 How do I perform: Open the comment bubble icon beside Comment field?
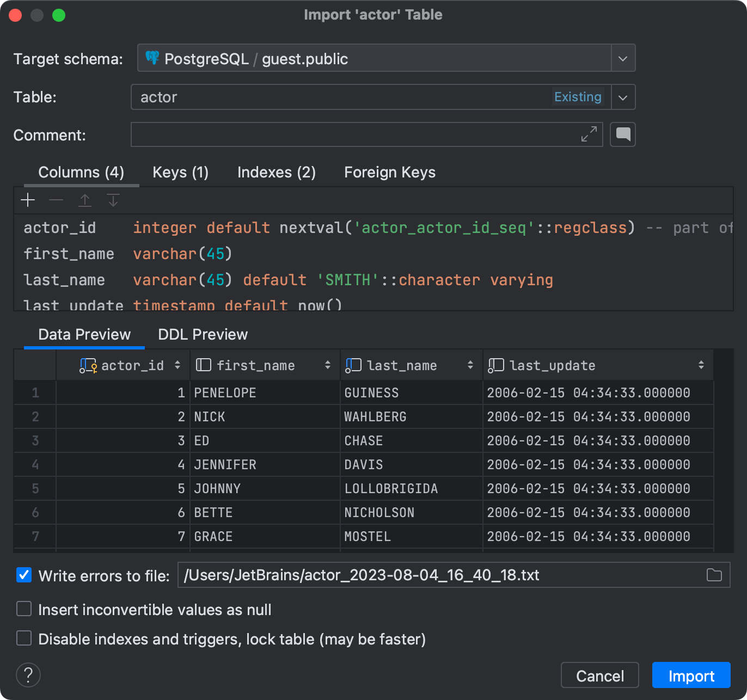coord(622,134)
